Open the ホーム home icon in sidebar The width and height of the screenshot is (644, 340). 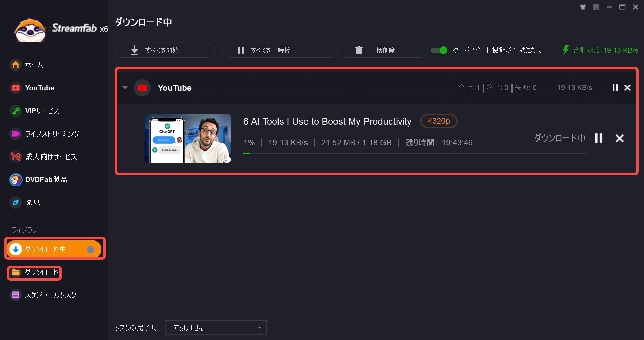16,65
